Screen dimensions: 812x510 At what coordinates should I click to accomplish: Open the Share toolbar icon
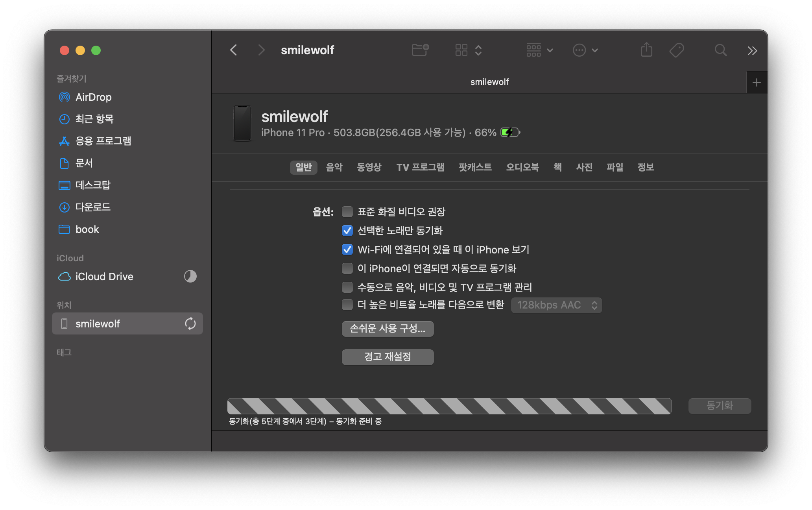pos(646,50)
